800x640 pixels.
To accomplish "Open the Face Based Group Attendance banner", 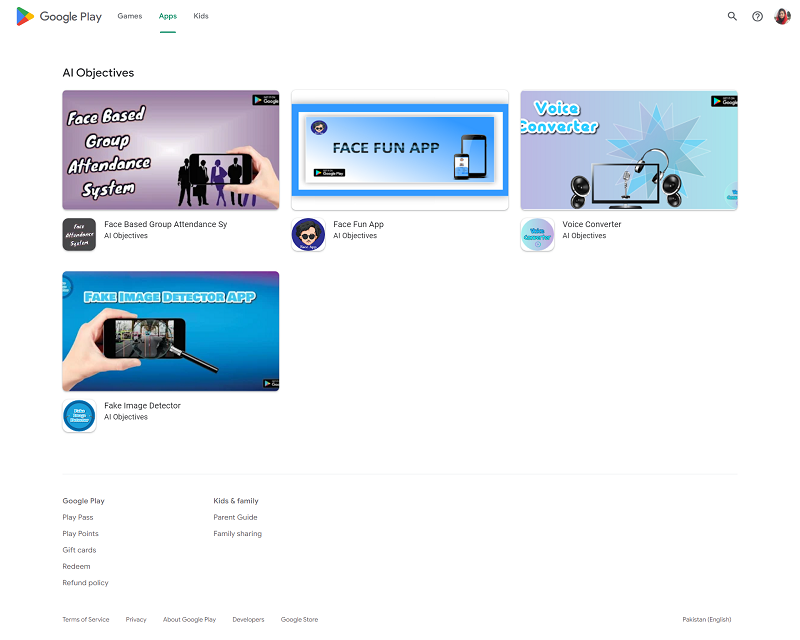I will [x=171, y=150].
